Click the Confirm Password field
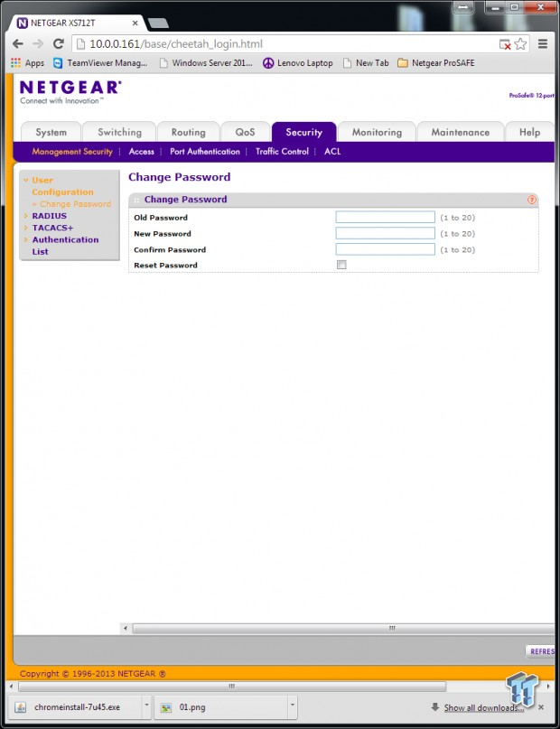This screenshot has height=729, width=560. point(386,249)
